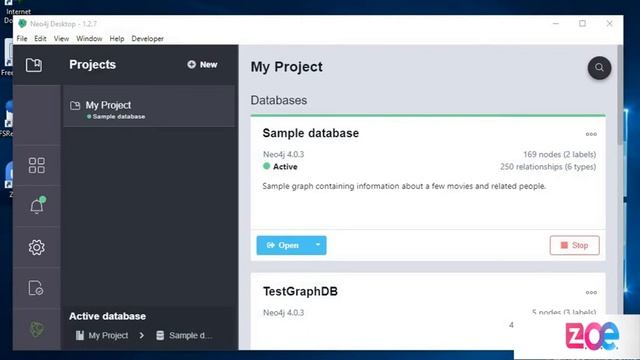Open TestGraphDB three-dot menu
Image resolution: width=640 pixels, height=360 pixels.
tap(591, 292)
